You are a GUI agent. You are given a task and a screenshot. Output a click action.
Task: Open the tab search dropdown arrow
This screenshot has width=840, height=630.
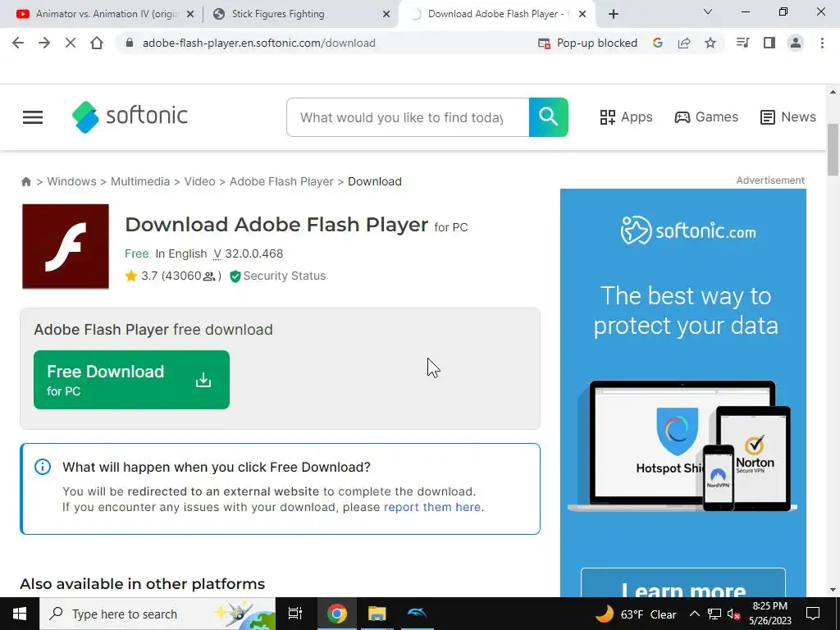(708, 11)
